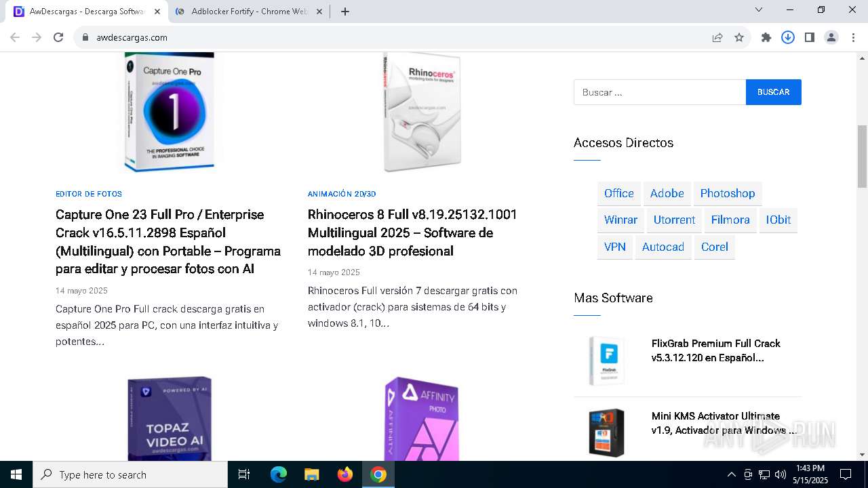Open the Winrar shortcut tag
Image resolution: width=868 pixels, height=488 pixels.
pyautogui.click(x=620, y=220)
